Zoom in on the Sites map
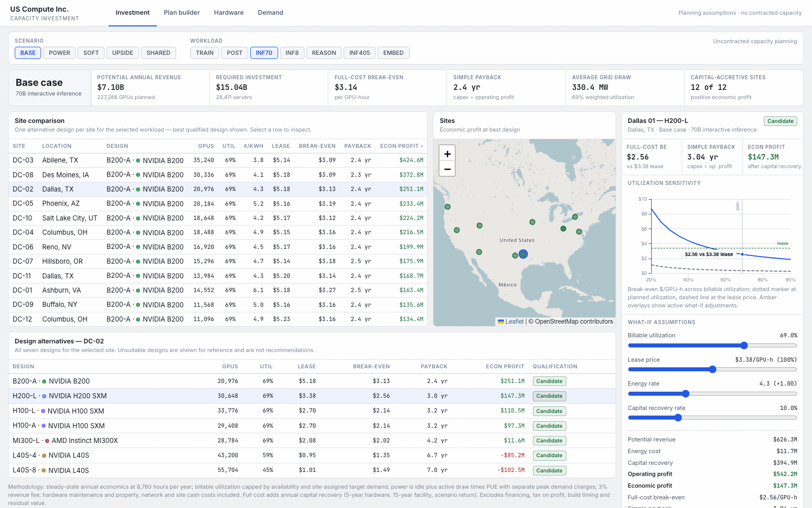Image resolution: width=812 pixels, height=508 pixels. pos(447,153)
